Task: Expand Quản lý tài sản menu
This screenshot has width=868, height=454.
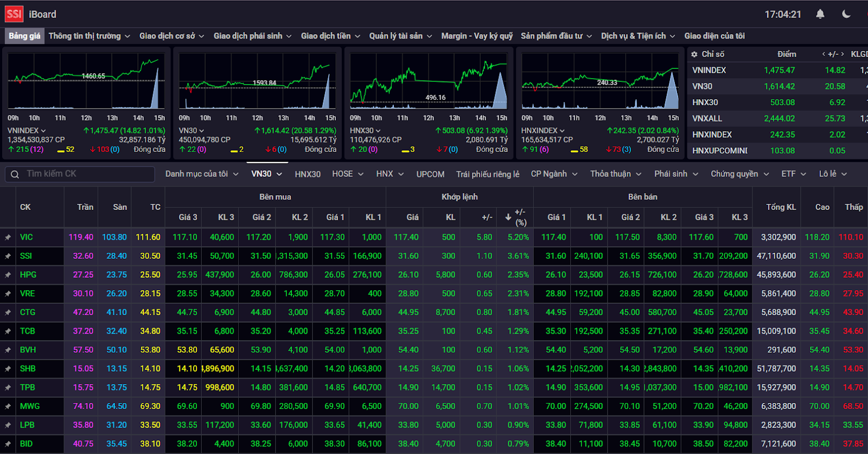Action: point(401,36)
